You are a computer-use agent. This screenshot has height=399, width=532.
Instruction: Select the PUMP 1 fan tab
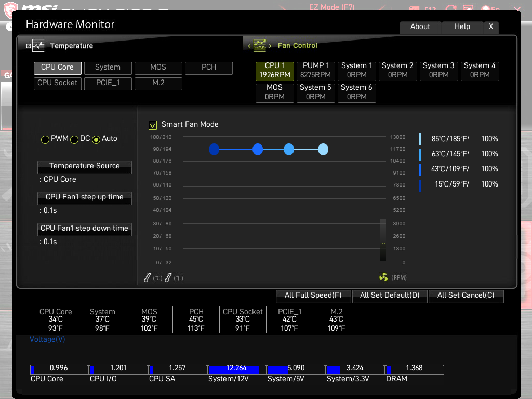pos(316,70)
